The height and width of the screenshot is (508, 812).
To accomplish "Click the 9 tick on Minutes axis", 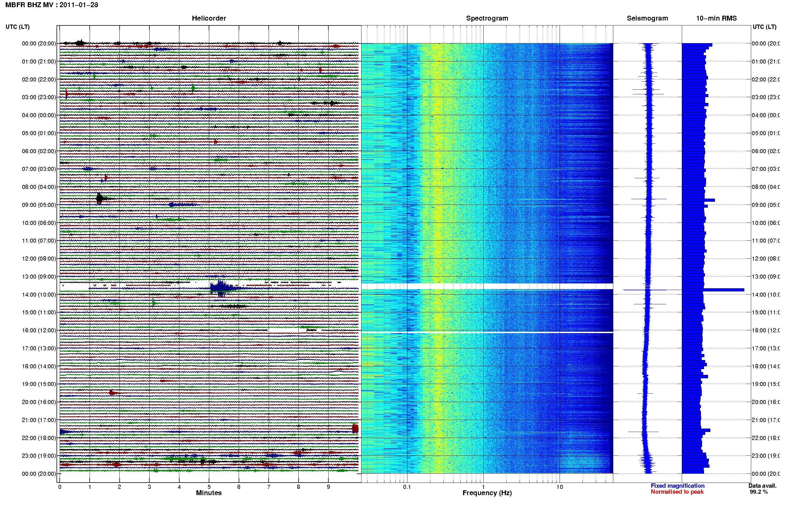I will coord(328,487).
